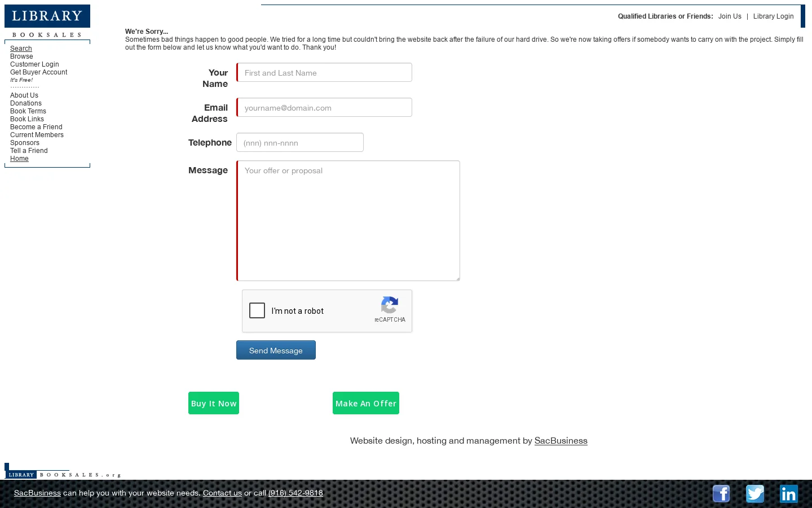The image size is (812, 508).
Task: Go to Customer Login in the sidebar
Action: (34, 64)
